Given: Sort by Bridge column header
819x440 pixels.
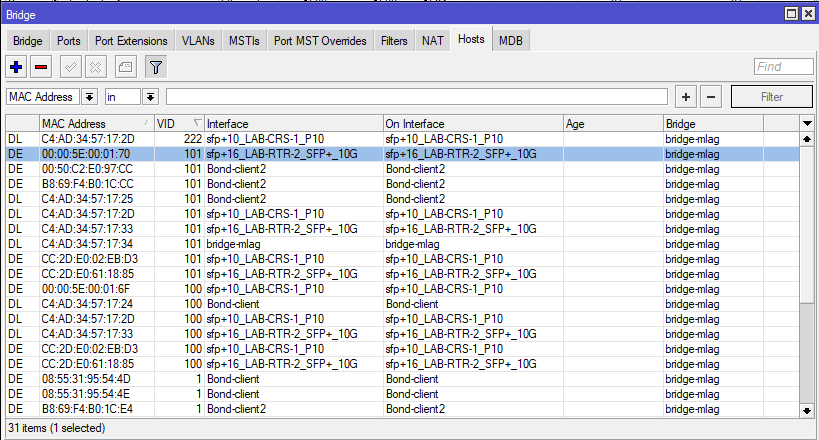Looking at the screenshot, I should (x=713, y=124).
